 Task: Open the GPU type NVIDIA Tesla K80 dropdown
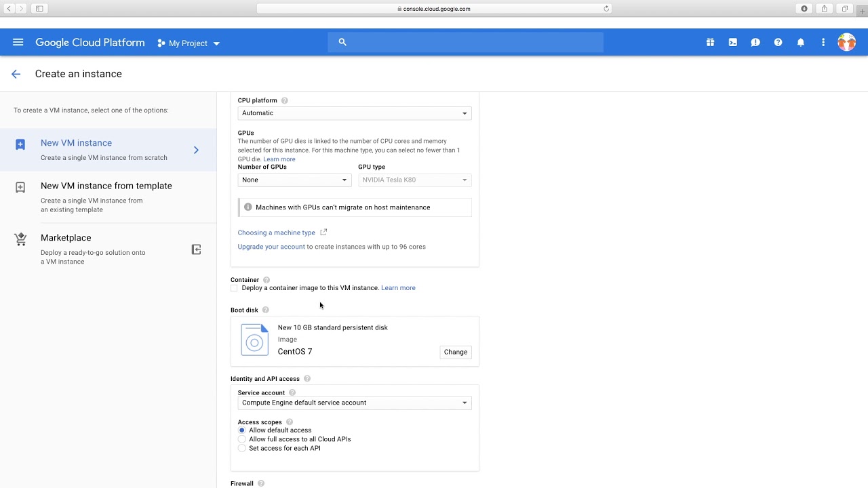point(414,180)
